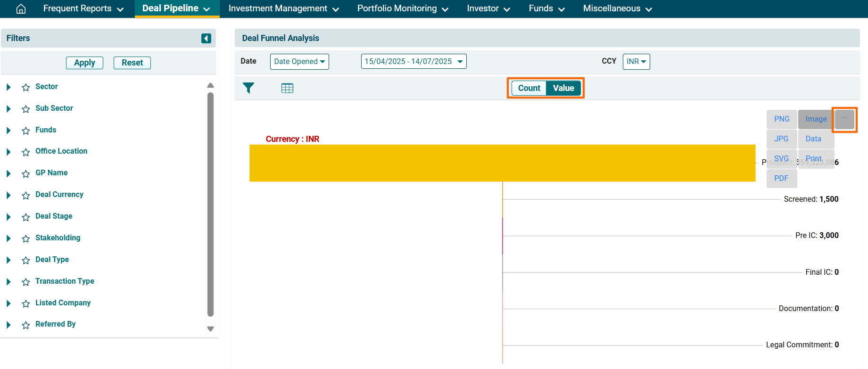Screen dimensions: 868x369
Task: Toggle the funnel to Count mode
Action: pyautogui.click(x=529, y=88)
